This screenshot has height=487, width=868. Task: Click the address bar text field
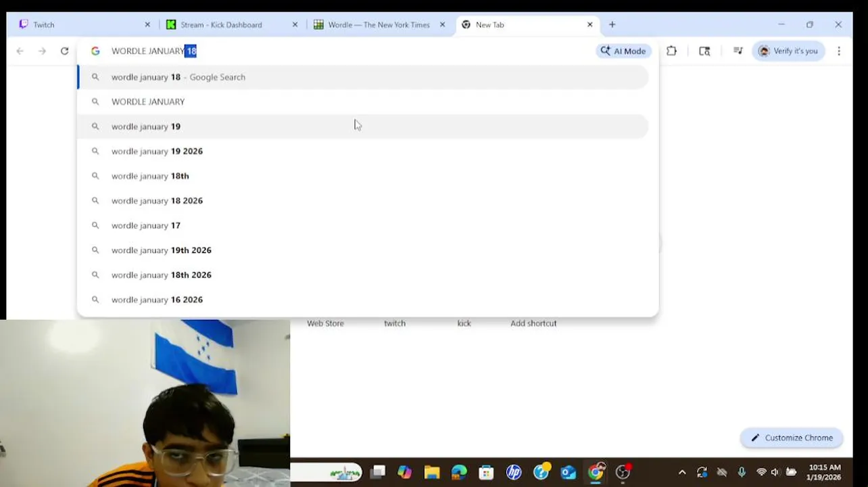pyautogui.click(x=348, y=51)
